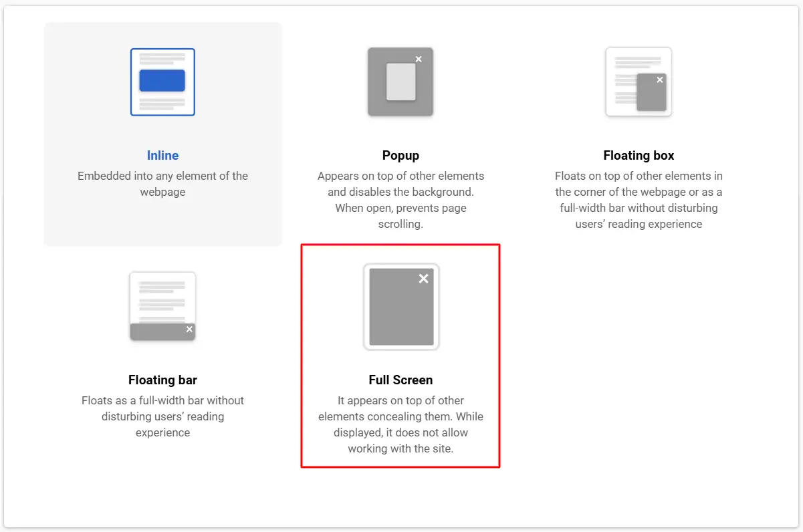Click the Inline layout icon
Image resolution: width=803 pixels, height=532 pixels.
coord(162,82)
